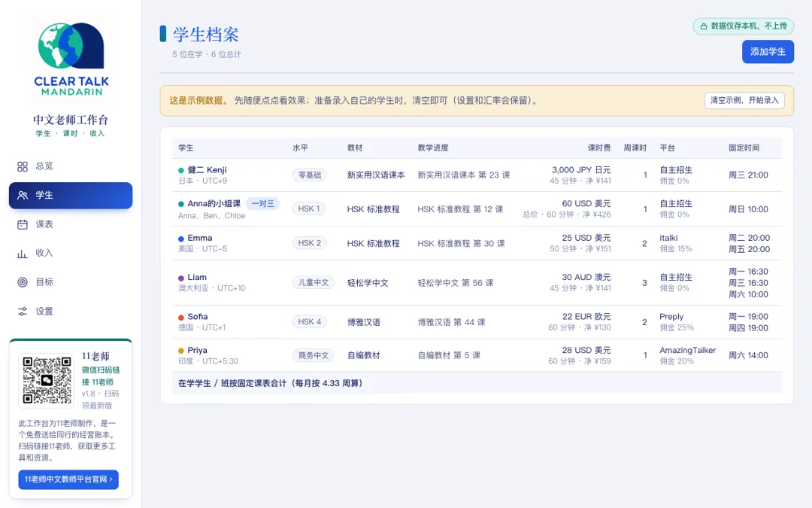Image resolution: width=812 pixels, height=508 pixels.
Task: Click the 零基础 level pill
Action: point(310,175)
